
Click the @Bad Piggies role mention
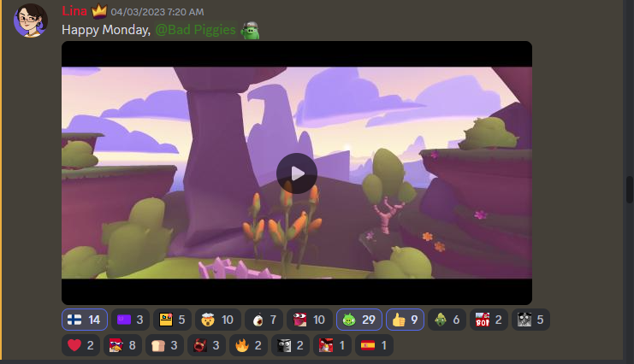pos(195,30)
